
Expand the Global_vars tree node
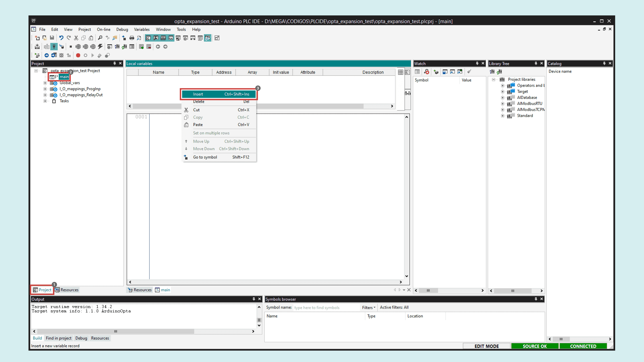(45, 83)
